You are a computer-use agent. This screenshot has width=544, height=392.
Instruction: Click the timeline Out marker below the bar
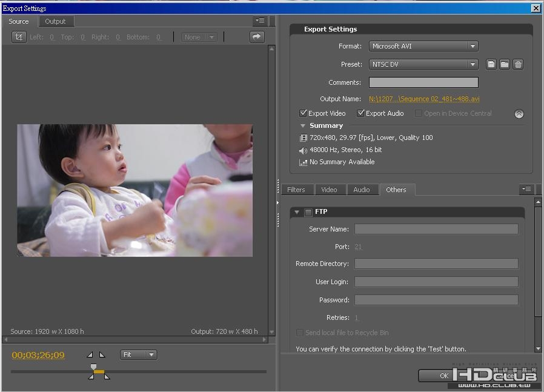coord(107,376)
